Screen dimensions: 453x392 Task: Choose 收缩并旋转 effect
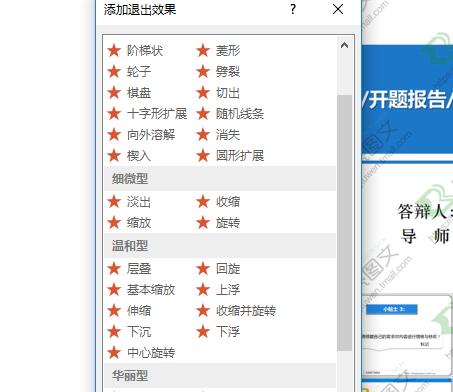point(236,311)
